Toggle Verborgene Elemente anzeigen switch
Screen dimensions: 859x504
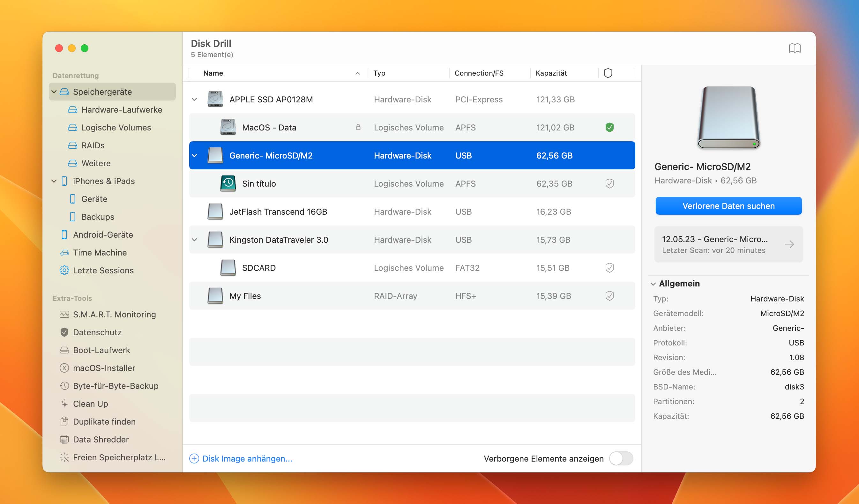point(622,458)
